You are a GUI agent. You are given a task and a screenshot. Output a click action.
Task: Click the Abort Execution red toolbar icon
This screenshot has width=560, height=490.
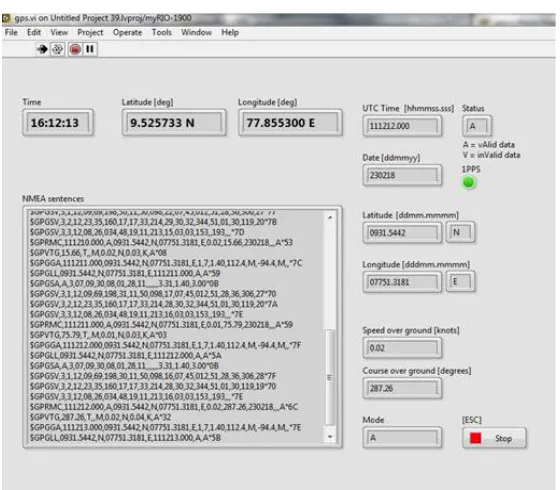click(x=75, y=49)
